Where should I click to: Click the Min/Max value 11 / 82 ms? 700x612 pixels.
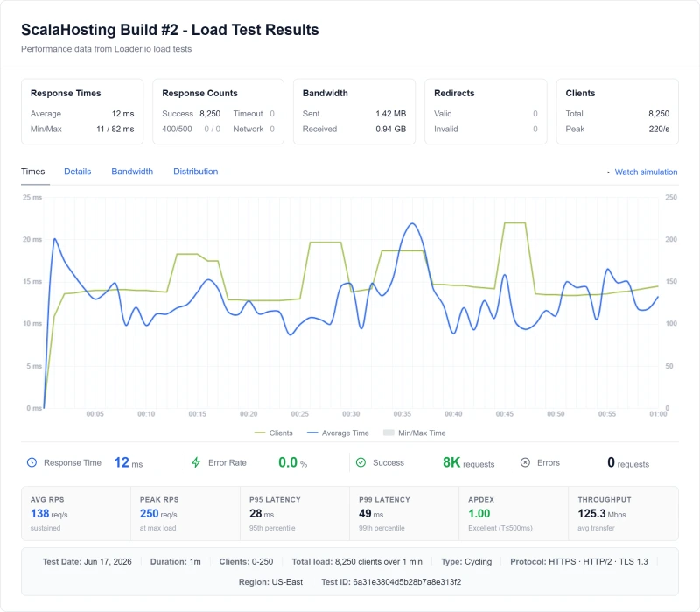click(115, 129)
